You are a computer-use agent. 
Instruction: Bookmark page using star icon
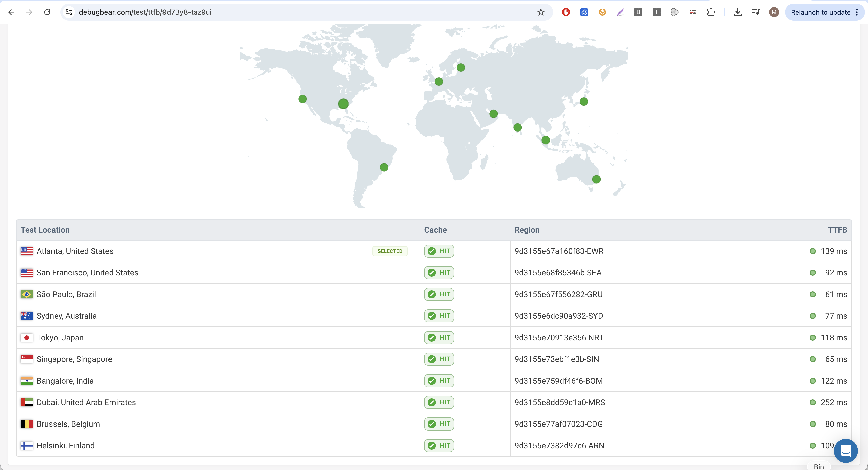[541, 12]
